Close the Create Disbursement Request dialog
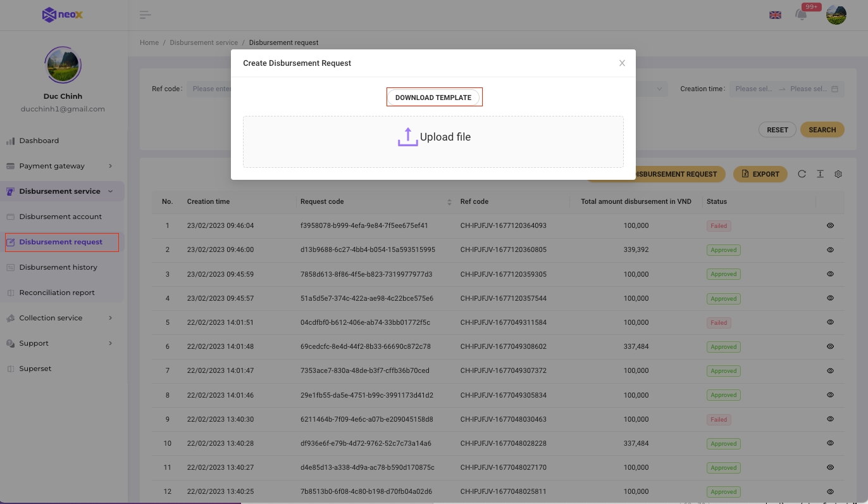Screen dimensions: 868x504 pos(622,63)
